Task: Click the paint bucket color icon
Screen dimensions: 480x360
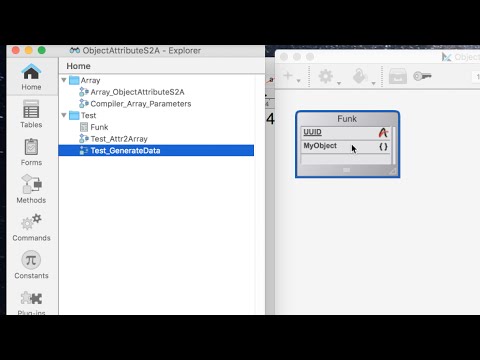Action: click(360, 76)
